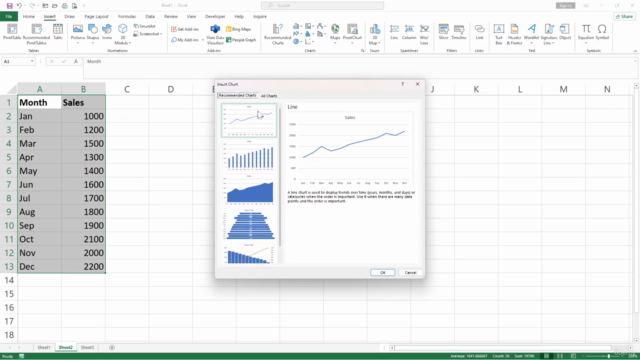The width and height of the screenshot is (640, 360).
Task: Insert a Win/Loss sparkline
Action: [424, 34]
